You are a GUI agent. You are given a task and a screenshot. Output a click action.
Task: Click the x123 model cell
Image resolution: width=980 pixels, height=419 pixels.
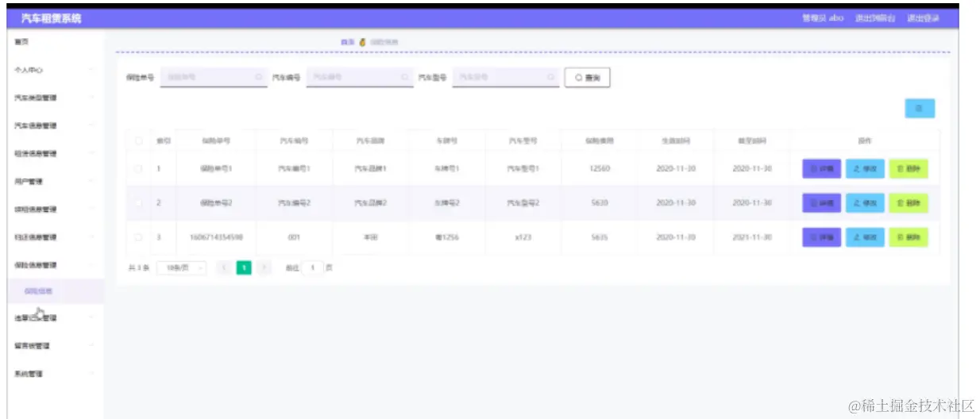(523, 237)
